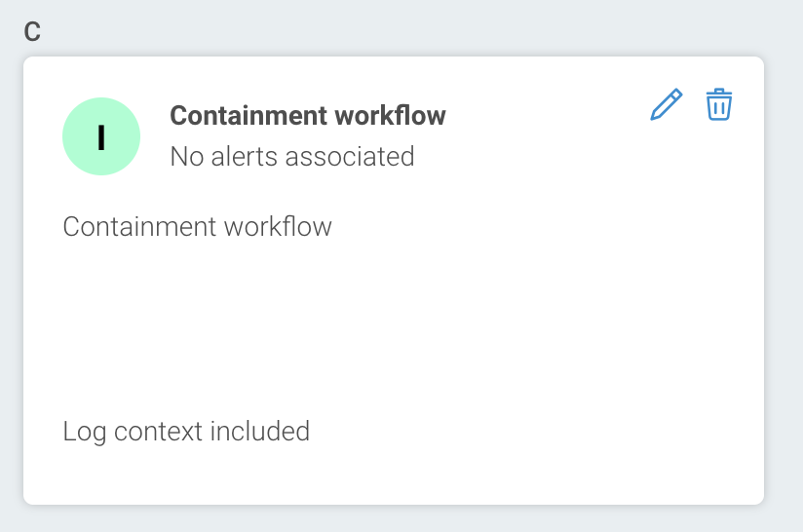Screen dimensions: 803x532
Task: Click the log context footer text
Action: click(186, 431)
